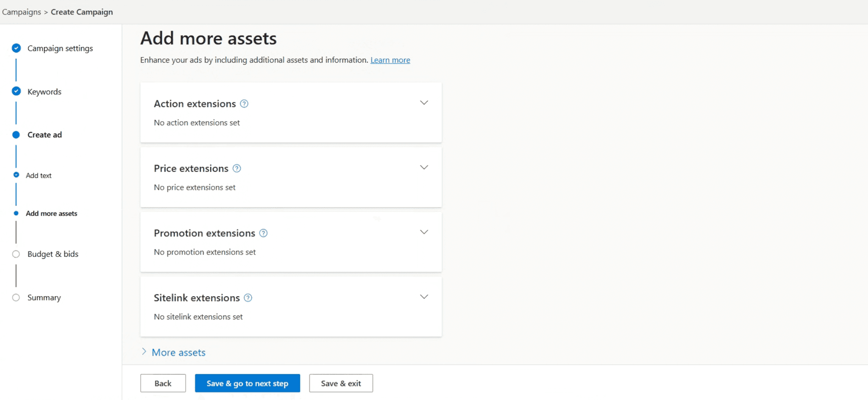Click the Campaign settings checkmark icon
The height and width of the screenshot is (400, 868).
[x=16, y=48]
